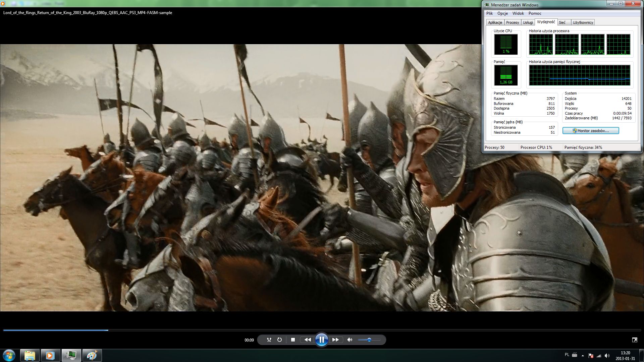Image resolution: width=644 pixels, height=362 pixels.
Task: Open the Użytkownicy tab
Action: (x=583, y=22)
